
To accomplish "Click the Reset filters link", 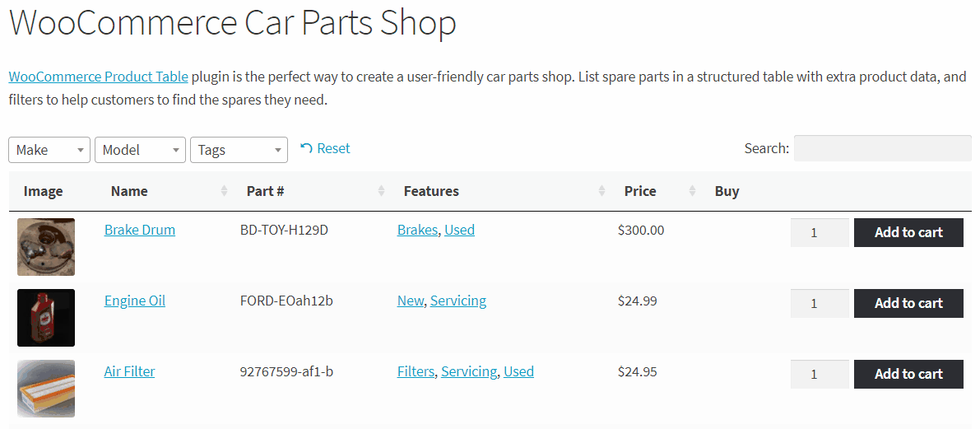I will pos(325,149).
